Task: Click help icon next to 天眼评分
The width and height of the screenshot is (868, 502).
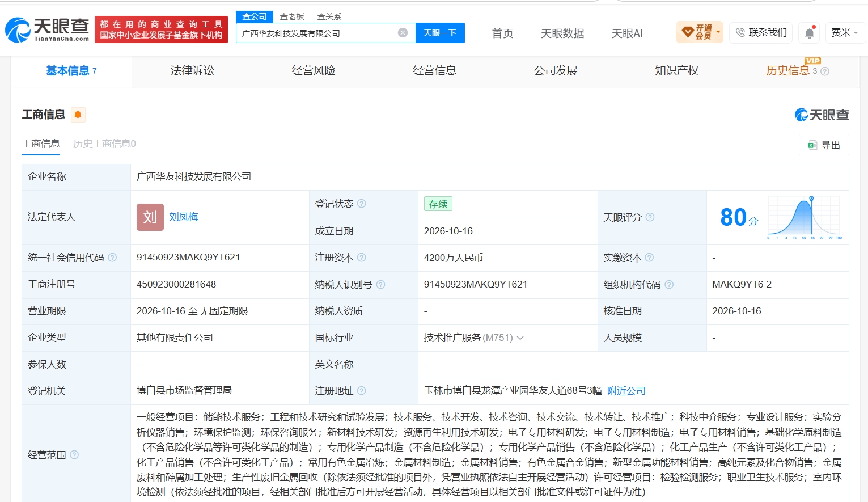Action: click(x=650, y=217)
